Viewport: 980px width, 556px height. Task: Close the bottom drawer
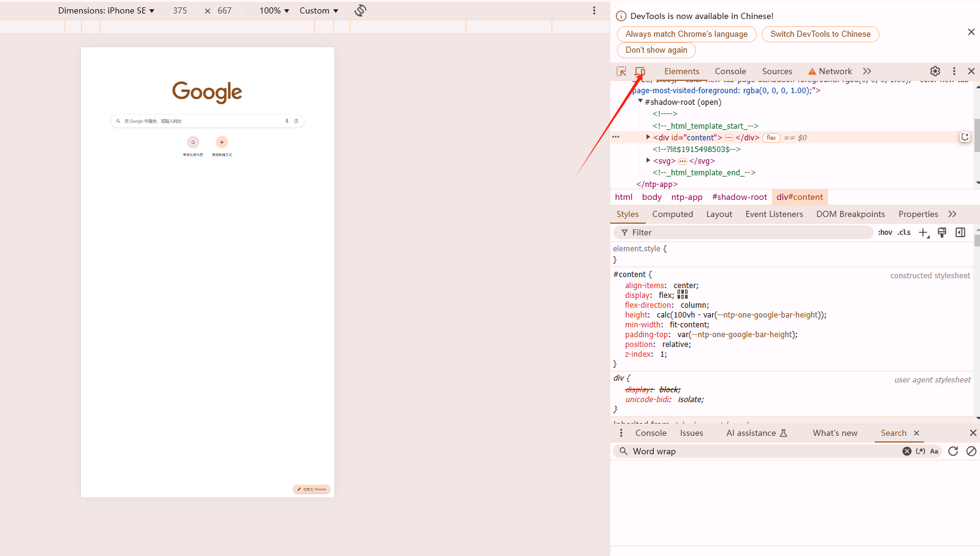click(973, 433)
